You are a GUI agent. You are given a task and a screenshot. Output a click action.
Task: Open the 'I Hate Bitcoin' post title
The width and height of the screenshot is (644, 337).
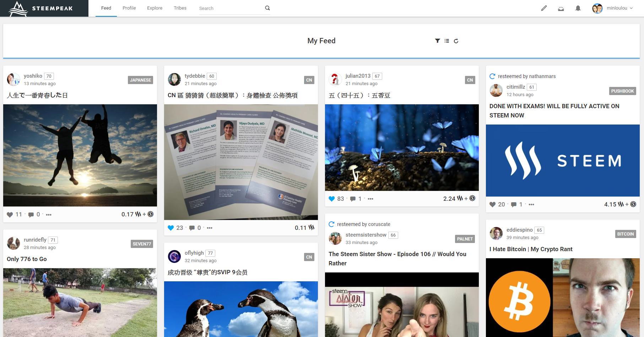[x=531, y=249]
